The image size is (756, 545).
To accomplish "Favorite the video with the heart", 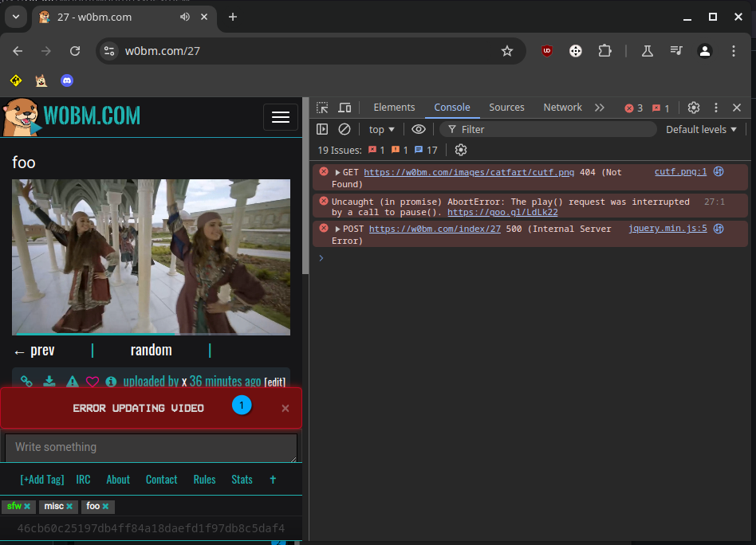I will 92,382.
